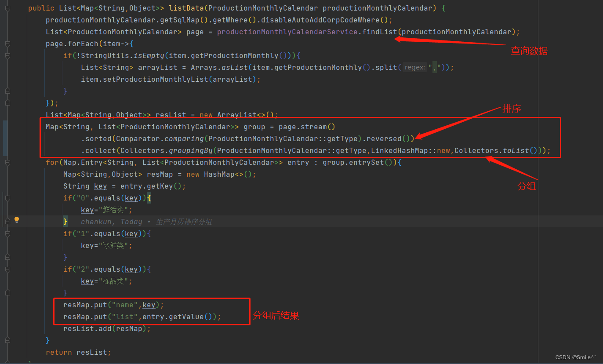Click the yellow lightbulb intention icon
This screenshot has width=603, height=364.
point(17,219)
